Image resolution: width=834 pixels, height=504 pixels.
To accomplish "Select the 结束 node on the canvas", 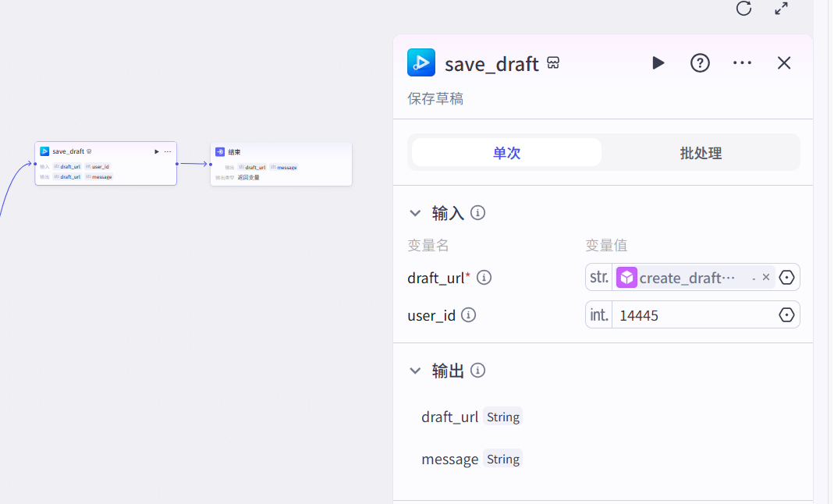I will coord(280,164).
